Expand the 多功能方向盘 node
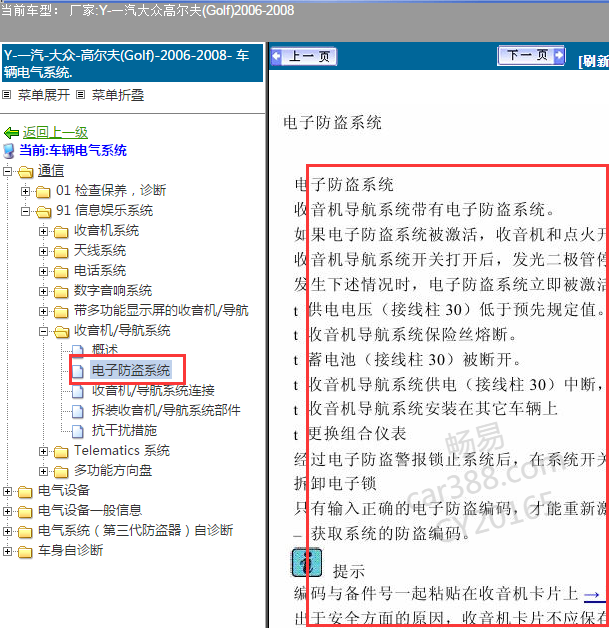 [x=43, y=471]
